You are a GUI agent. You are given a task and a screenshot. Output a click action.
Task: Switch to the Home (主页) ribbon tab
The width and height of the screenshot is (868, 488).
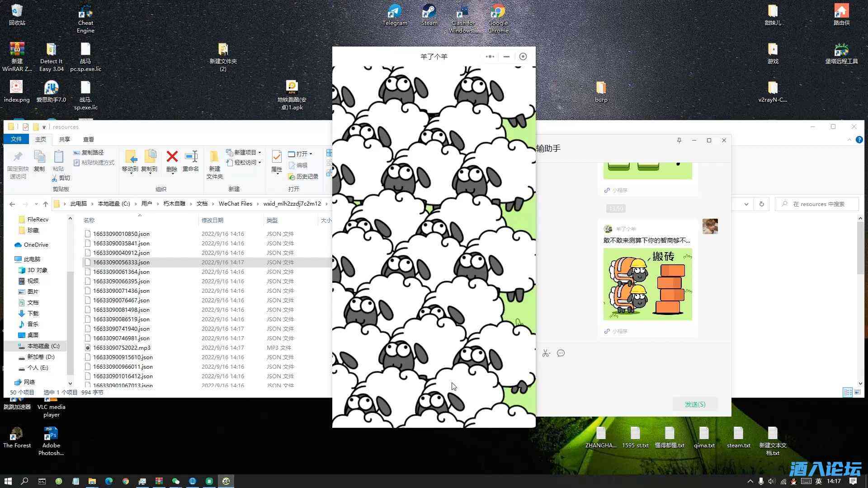point(41,139)
